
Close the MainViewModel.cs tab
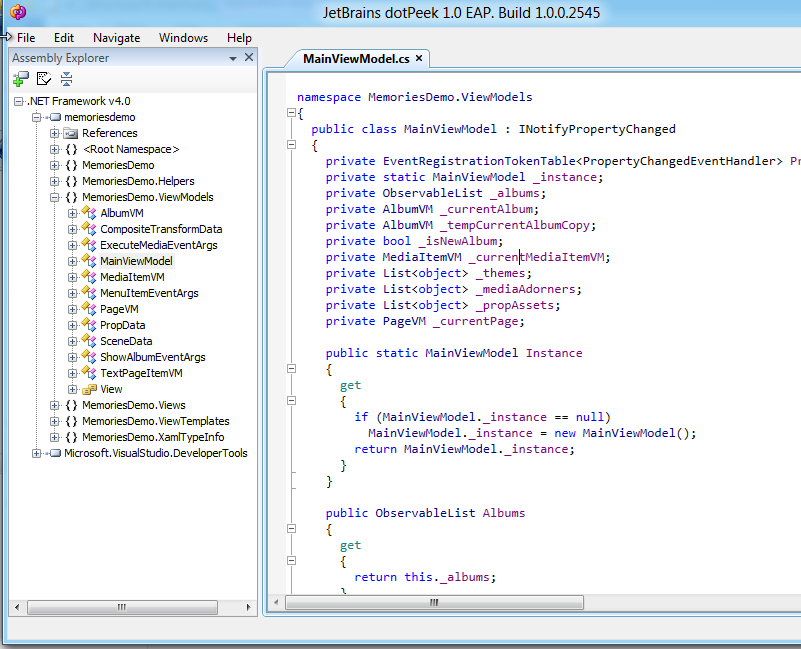(419, 58)
